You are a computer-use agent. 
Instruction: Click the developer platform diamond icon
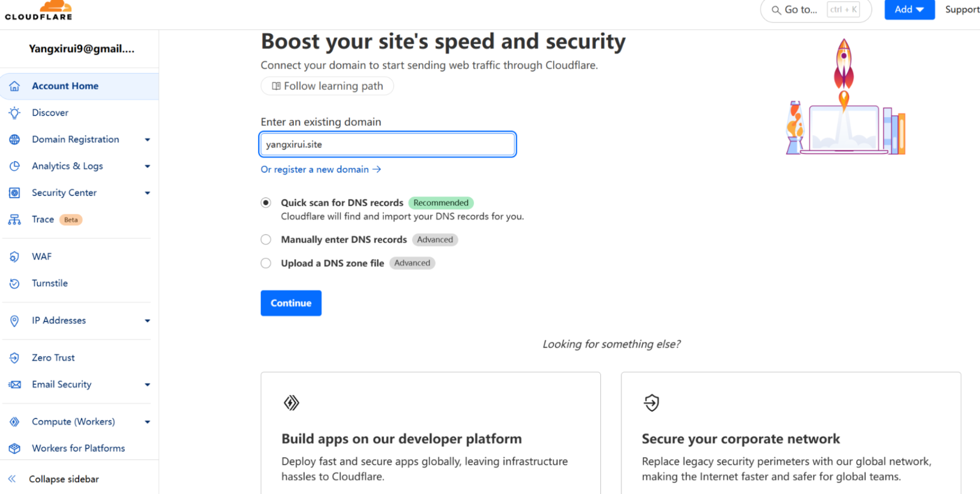291,403
